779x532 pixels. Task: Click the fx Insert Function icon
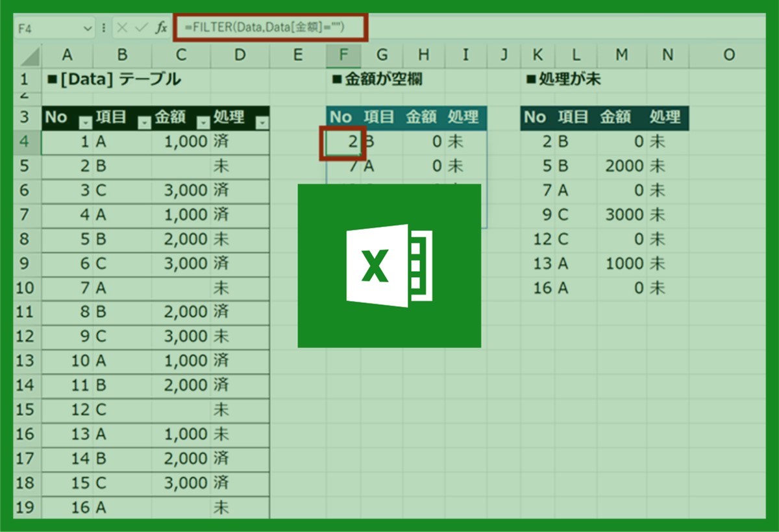(x=160, y=28)
